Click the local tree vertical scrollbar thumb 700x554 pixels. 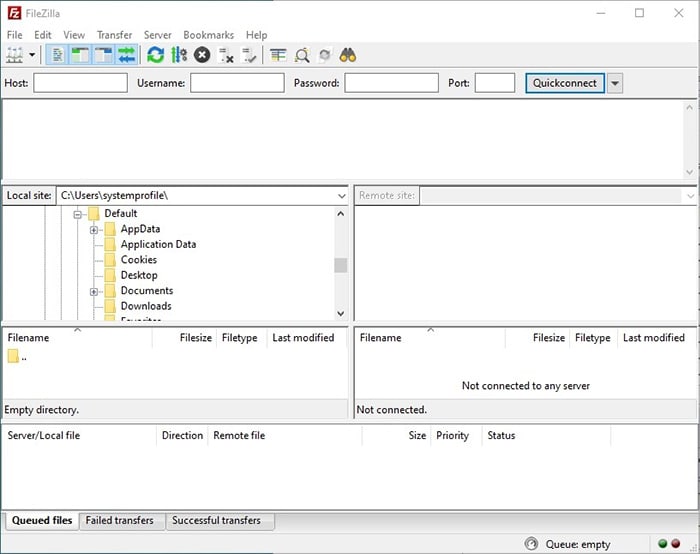[x=341, y=265]
